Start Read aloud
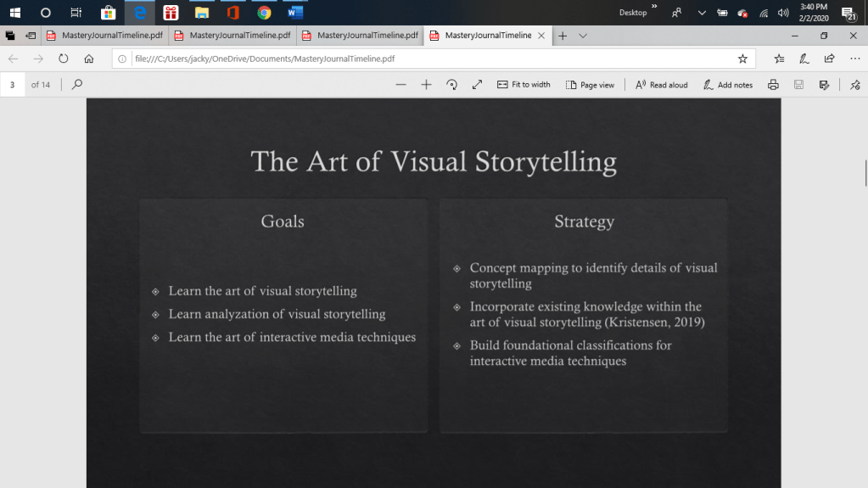 (662, 85)
